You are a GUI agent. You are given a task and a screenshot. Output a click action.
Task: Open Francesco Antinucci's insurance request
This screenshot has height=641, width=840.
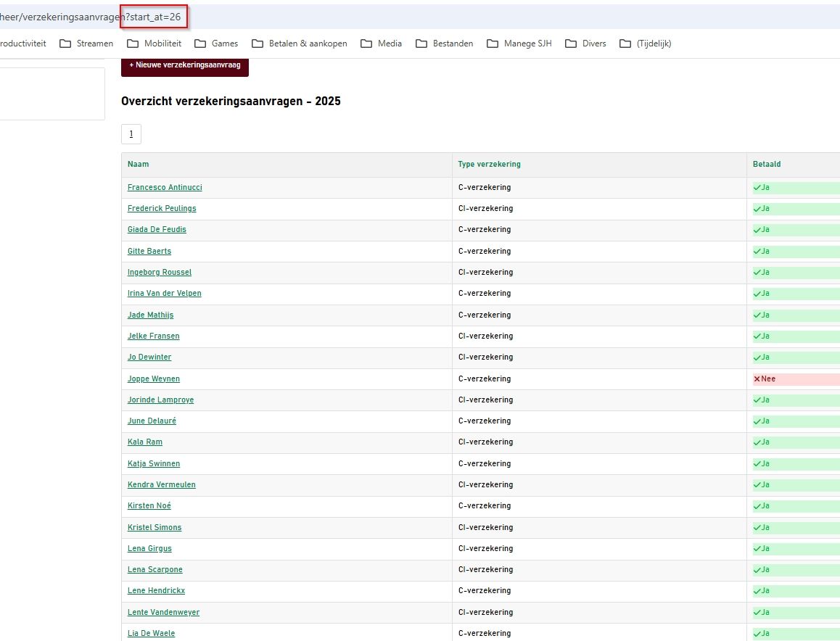(165, 188)
